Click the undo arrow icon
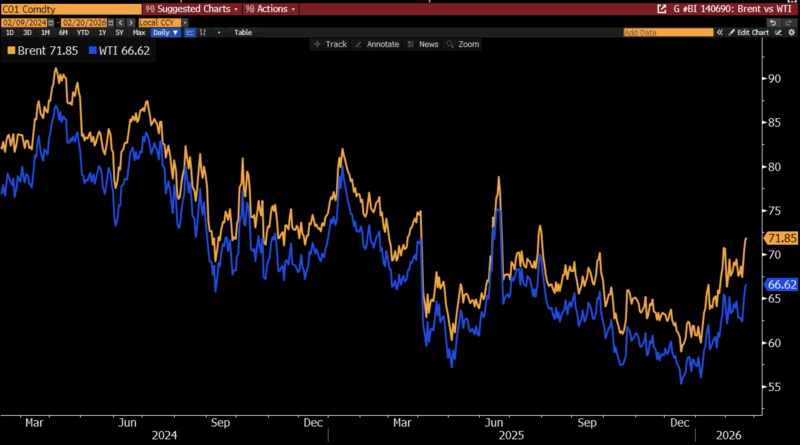Image resolution: width=800 pixels, height=445 pixels. tap(774, 21)
